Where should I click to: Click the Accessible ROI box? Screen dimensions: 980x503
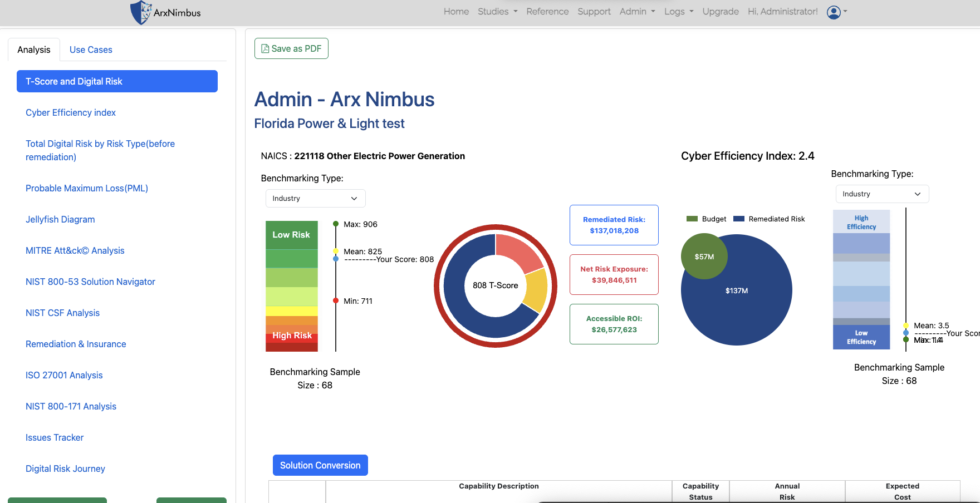(x=614, y=324)
